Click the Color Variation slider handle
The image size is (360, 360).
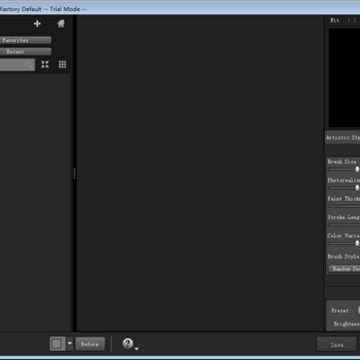[357, 243]
